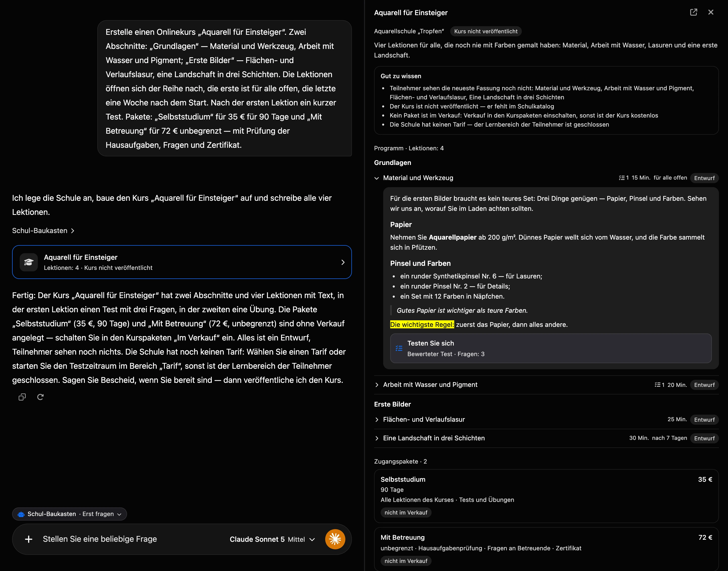Open the Testen Sie sich quiz card
This screenshot has width=728, height=571.
[x=551, y=348]
